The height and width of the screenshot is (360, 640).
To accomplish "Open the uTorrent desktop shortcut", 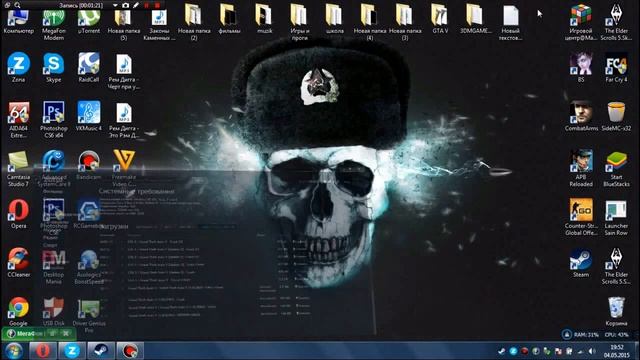I will [89, 22].
